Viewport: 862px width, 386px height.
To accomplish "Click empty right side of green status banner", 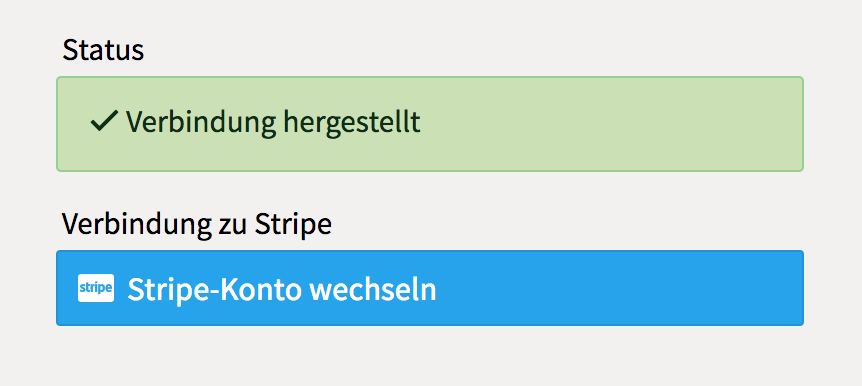I will pyautogui.click(x=610, y=124).
